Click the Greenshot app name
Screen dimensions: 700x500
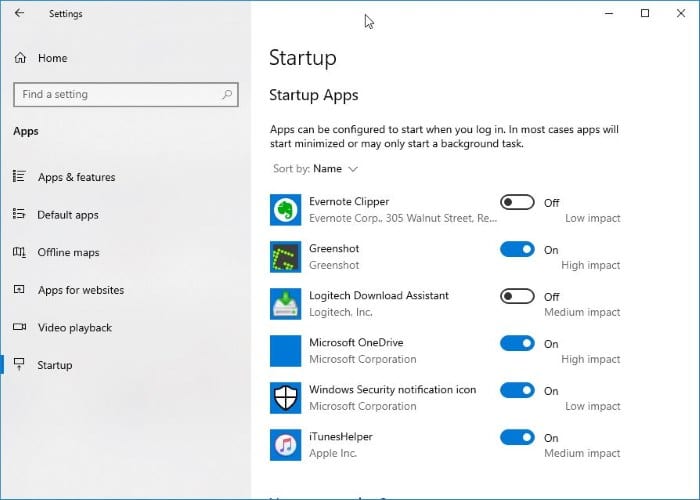pos(334,248)
